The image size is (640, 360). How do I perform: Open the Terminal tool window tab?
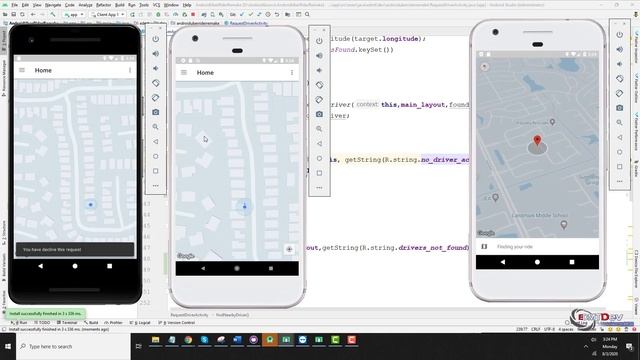tap(66, 322)
